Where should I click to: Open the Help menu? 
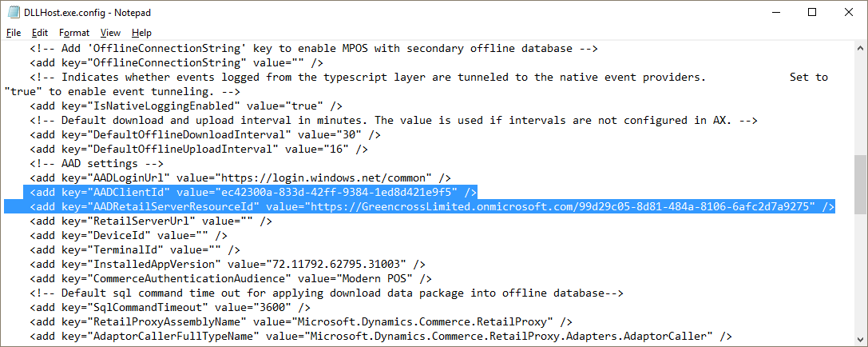coord(141,33)
